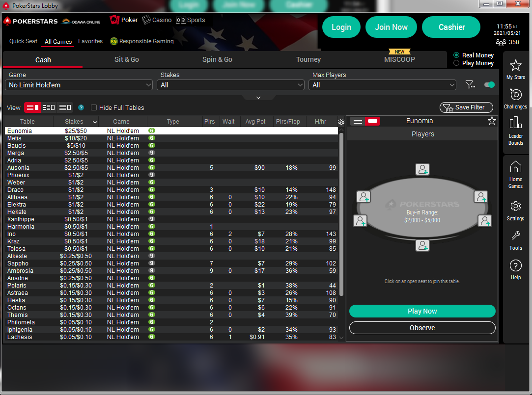Switch to Cash tab
The width and height of the screenshot is (532, 395).
43,60
